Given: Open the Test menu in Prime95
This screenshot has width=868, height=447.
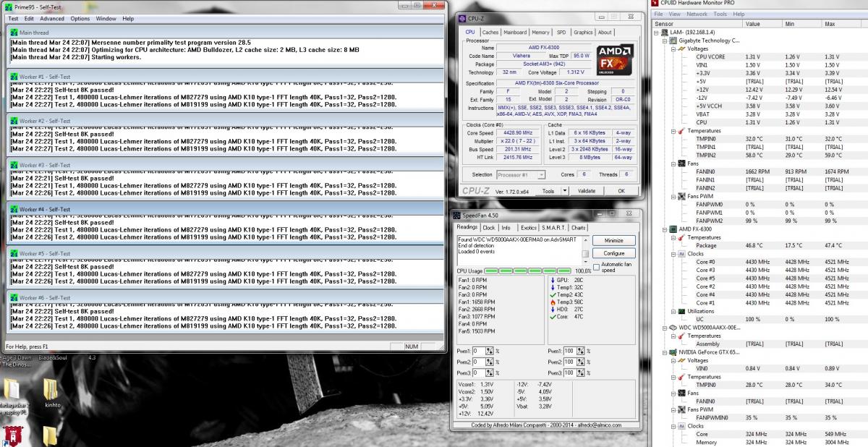Looking at the screenshot, I should [13, 18].
